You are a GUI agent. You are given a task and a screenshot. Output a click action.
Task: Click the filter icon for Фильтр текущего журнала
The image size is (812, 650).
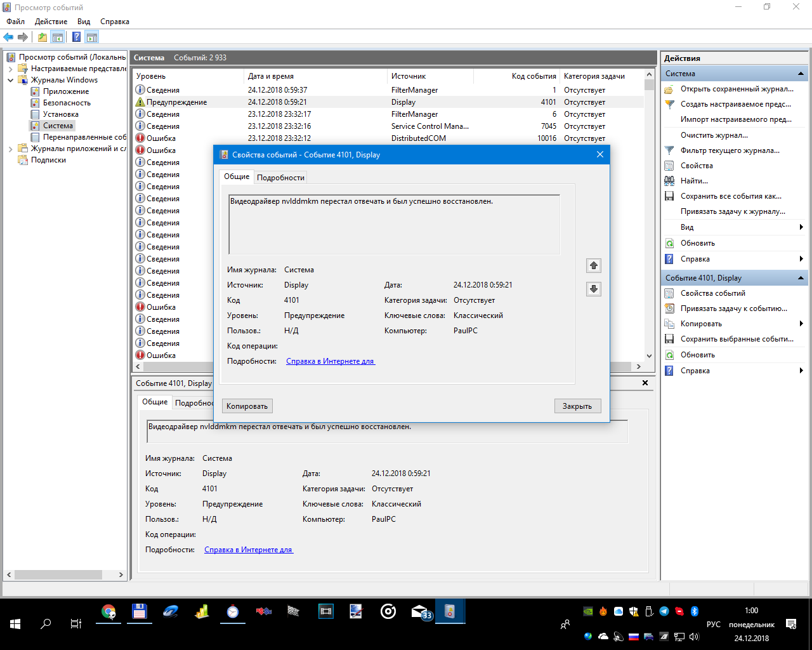pos(669,150)
